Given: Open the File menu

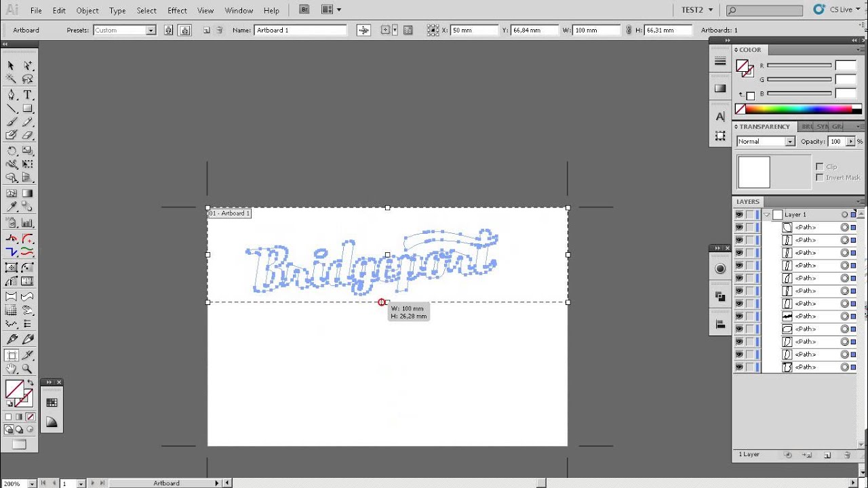Looking at the screenshot, I should [x=36, y=10].
